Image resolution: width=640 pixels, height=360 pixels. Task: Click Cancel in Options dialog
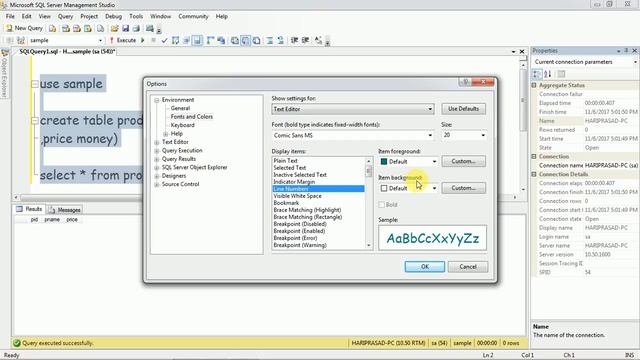point(468,267)
